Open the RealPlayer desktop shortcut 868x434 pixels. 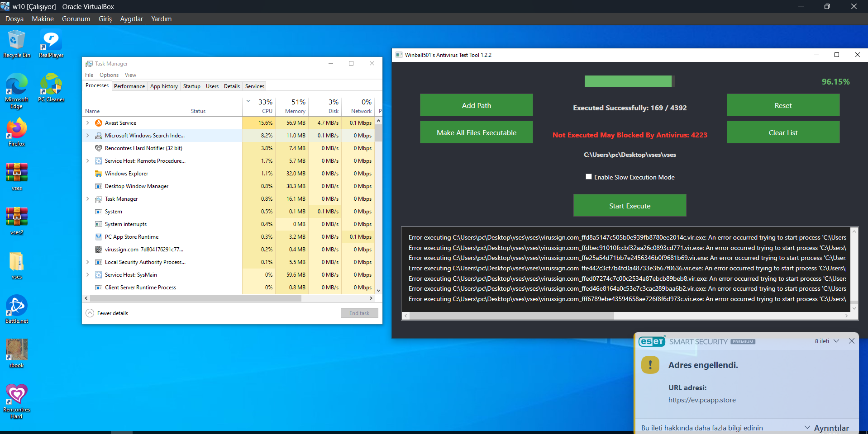[x=51, y=44]
